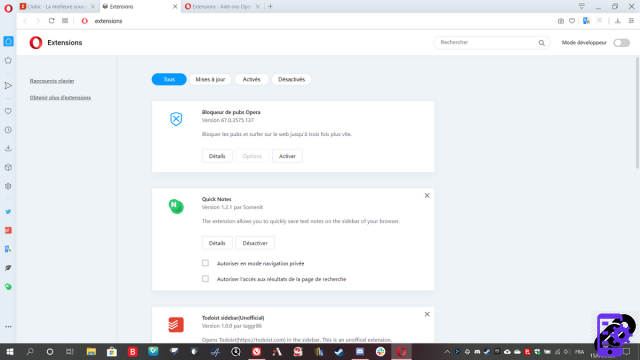Open Windows Start menu
This screenshot has width=640, height=360.
pyautogui.click(x=10, y=352)
